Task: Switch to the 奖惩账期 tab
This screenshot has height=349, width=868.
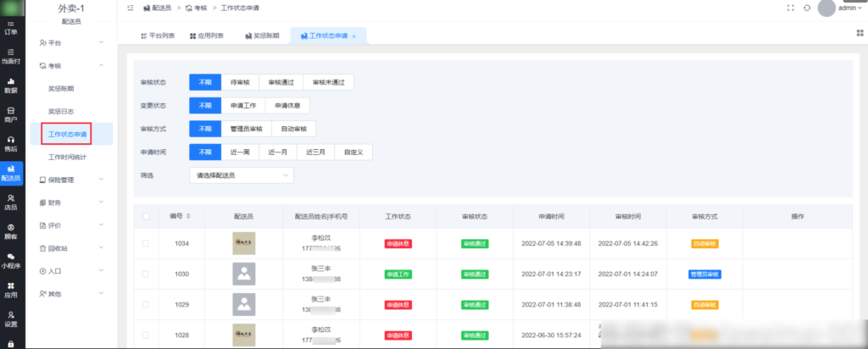Action: coord(261,36)
